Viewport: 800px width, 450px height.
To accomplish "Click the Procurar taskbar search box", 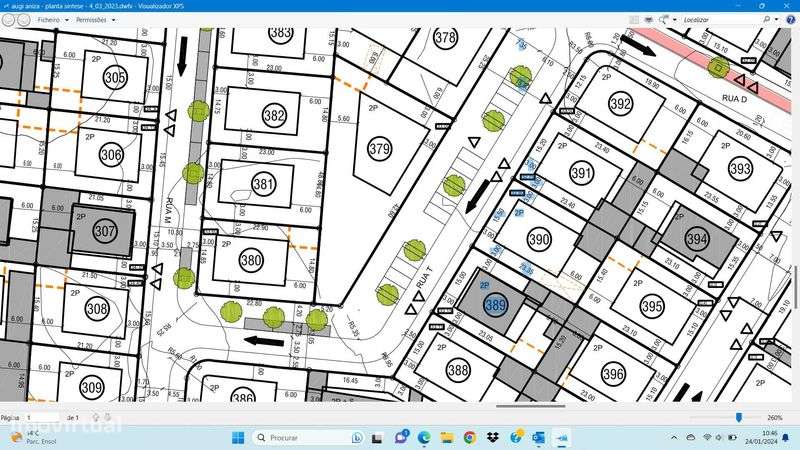I will [308, 438].
